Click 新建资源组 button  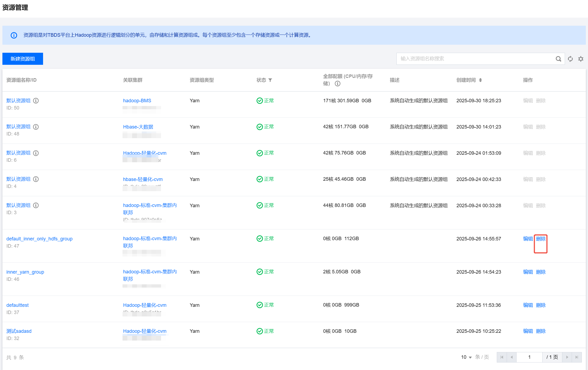pyautogui.click(x=23, y=59)
